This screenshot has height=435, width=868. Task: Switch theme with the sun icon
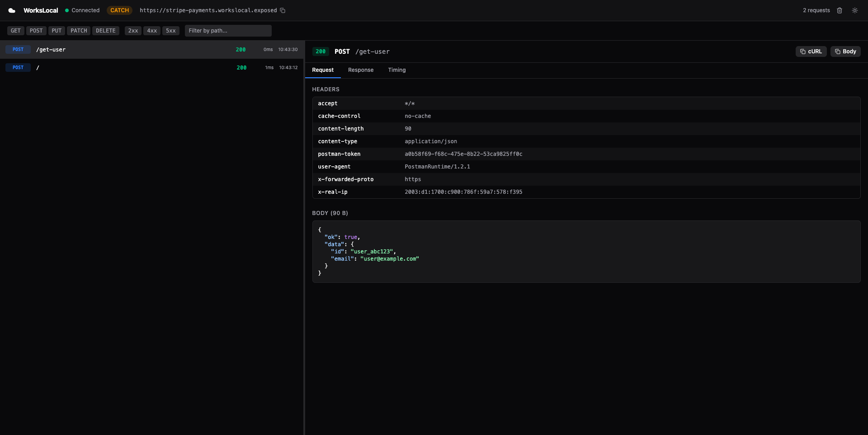[x=855, y=10]
